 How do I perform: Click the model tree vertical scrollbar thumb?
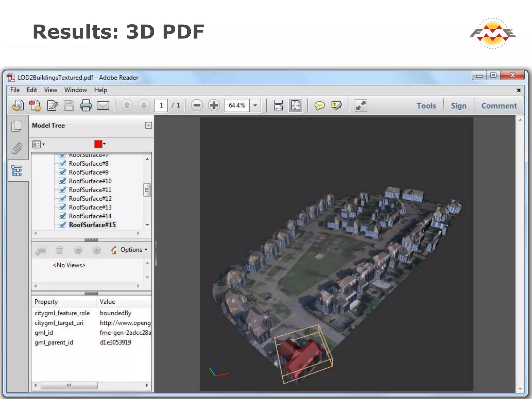click(147, 190)
